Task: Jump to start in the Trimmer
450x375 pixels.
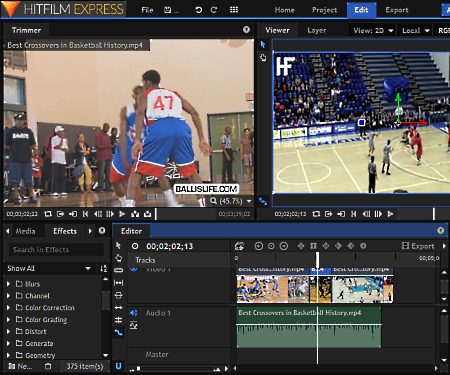Action: click(x=85, y=214)
